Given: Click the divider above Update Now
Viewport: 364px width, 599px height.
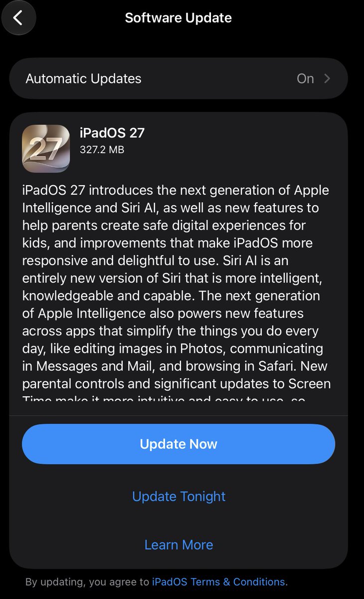Looking at the screenshot, I should tap(179, 415).
